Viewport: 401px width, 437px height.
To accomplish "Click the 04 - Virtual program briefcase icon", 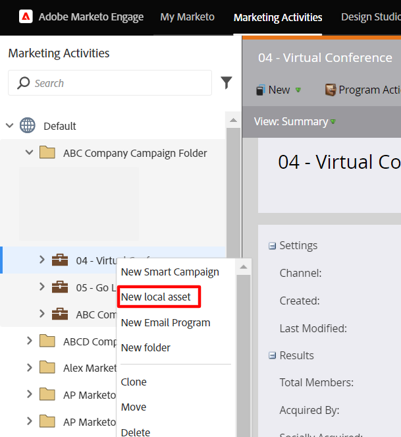I will click(60, 260).
